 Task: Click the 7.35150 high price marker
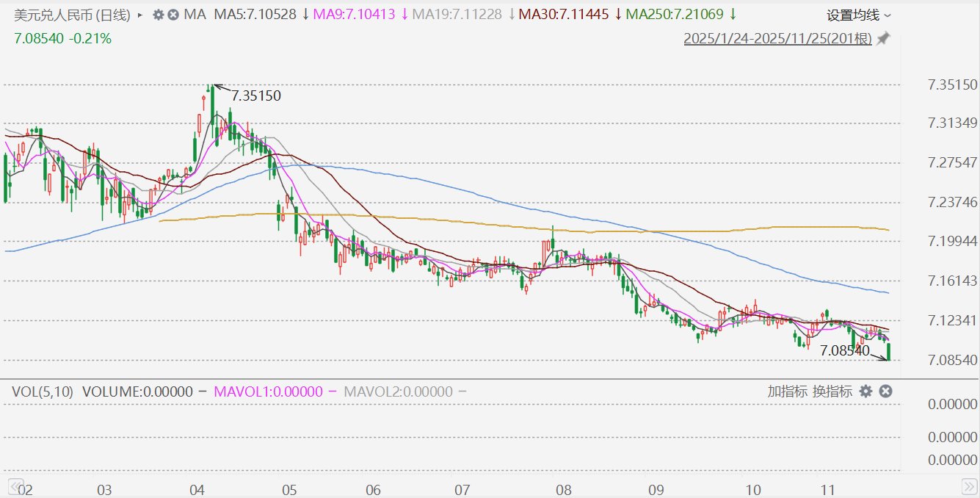click(255, 95)
